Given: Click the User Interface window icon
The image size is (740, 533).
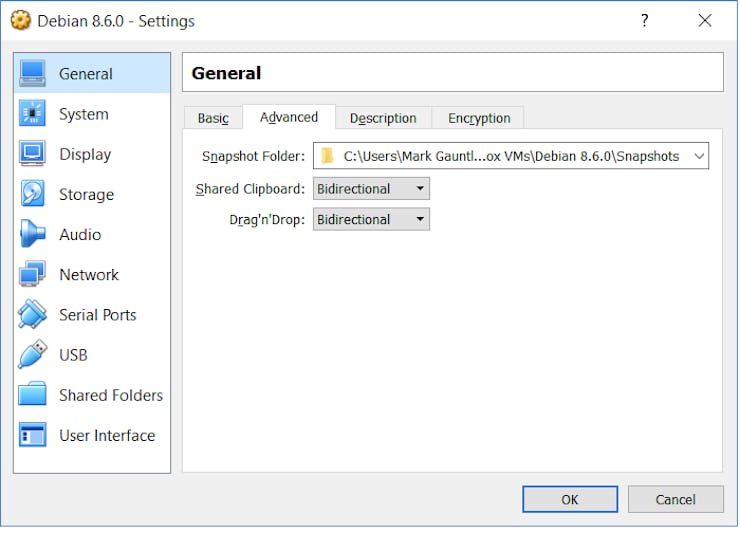Looking at the screenshot, I should 33,435.
